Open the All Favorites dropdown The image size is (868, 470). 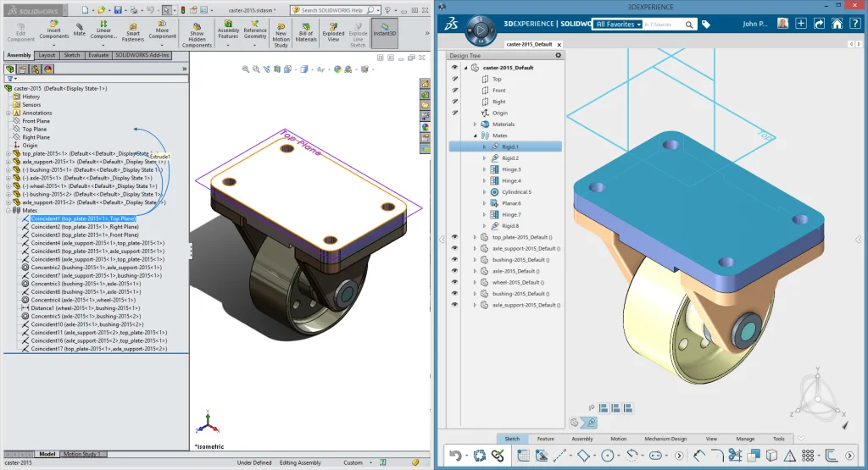click(616, 25)
